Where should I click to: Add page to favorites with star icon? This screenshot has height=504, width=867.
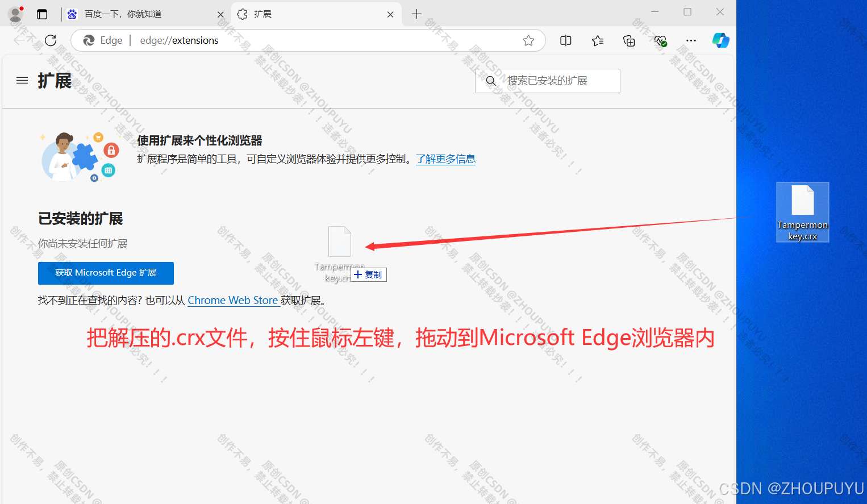pos(528,40)
